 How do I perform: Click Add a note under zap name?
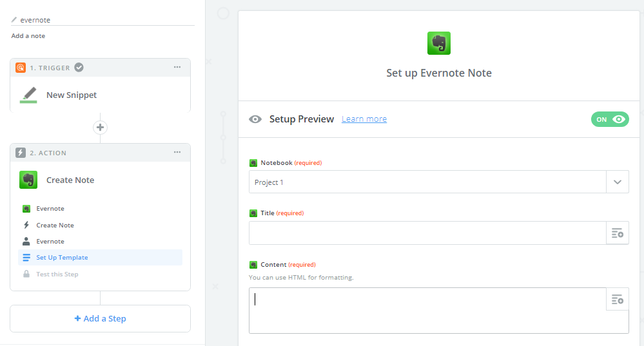(28, 36)
